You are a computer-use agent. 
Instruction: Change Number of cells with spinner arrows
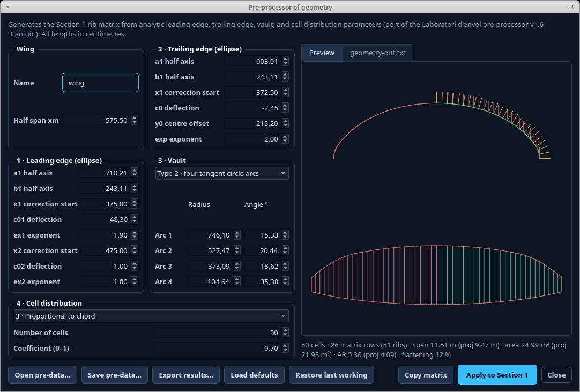click(x=285, y=333)
